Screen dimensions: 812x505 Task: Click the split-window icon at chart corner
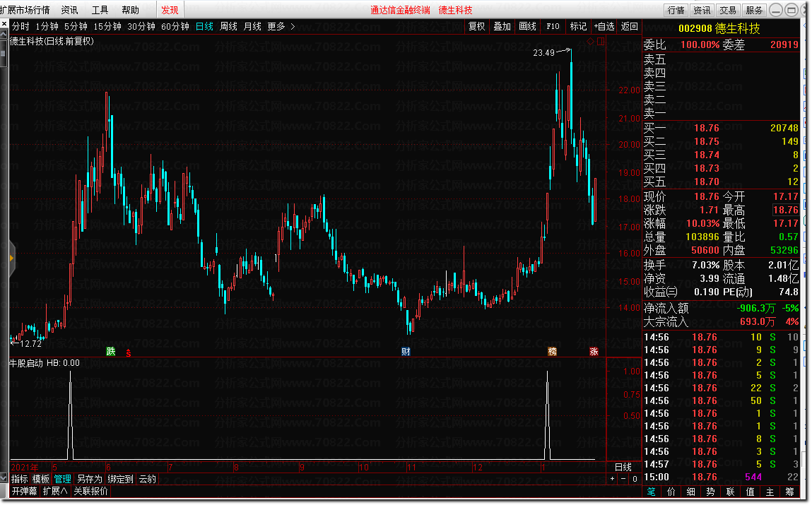pos(601,42)
